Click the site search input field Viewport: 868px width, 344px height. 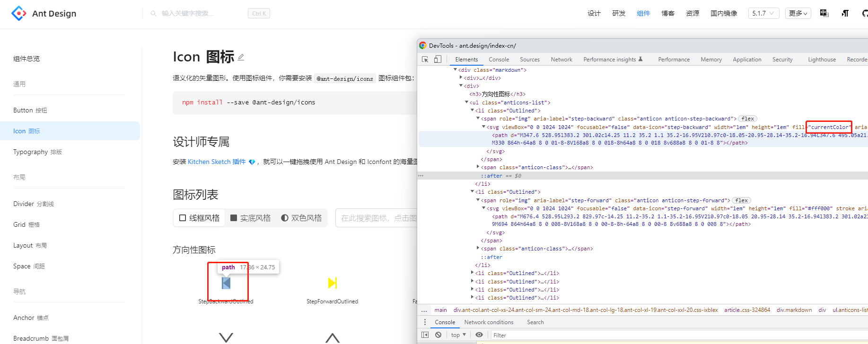pyautogui.click(x=202, y=13)
